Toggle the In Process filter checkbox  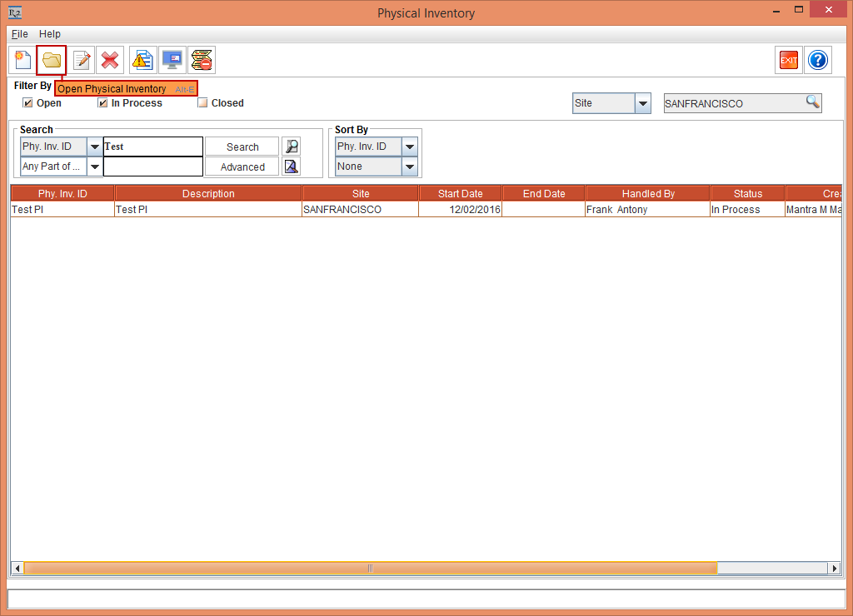(x=102, y=103)
